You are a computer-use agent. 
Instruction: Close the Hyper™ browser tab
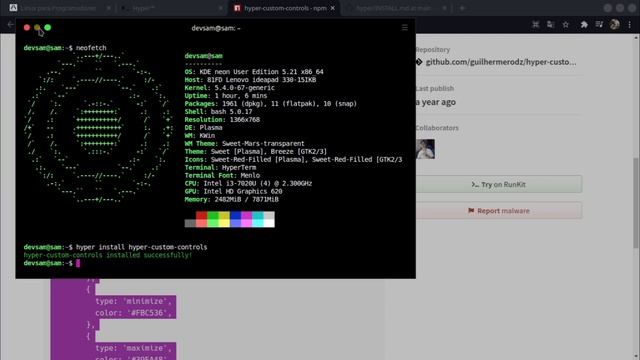click(221, 8)
